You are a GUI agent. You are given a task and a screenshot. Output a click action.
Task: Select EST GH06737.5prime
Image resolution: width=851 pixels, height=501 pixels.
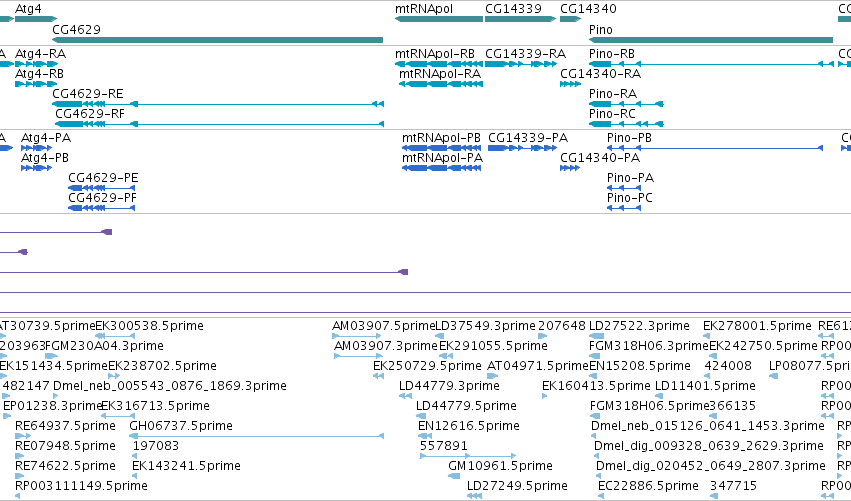(x=181, y=426)
